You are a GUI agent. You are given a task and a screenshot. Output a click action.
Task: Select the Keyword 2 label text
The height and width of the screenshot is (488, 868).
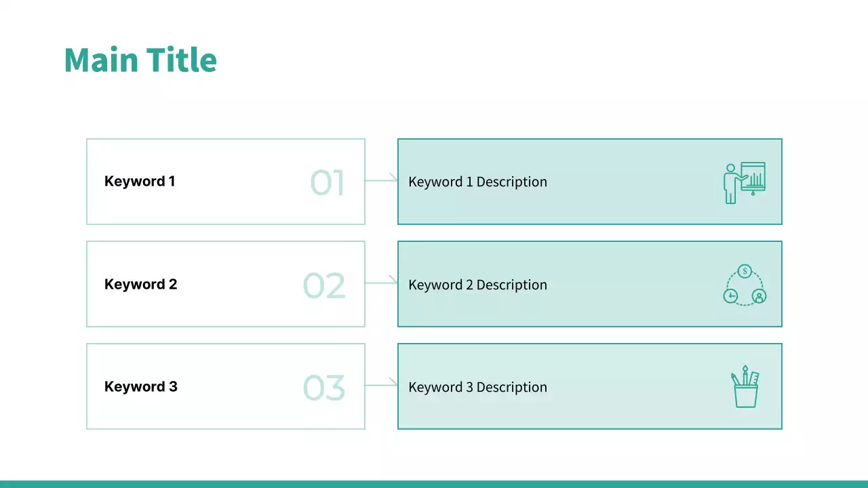(x=140, y=285)
